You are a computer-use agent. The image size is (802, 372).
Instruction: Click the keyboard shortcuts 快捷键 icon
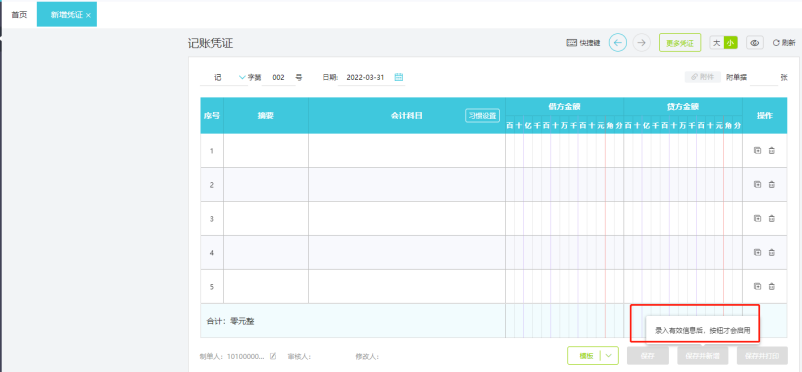pyautogui.click(x=571, y=43)
